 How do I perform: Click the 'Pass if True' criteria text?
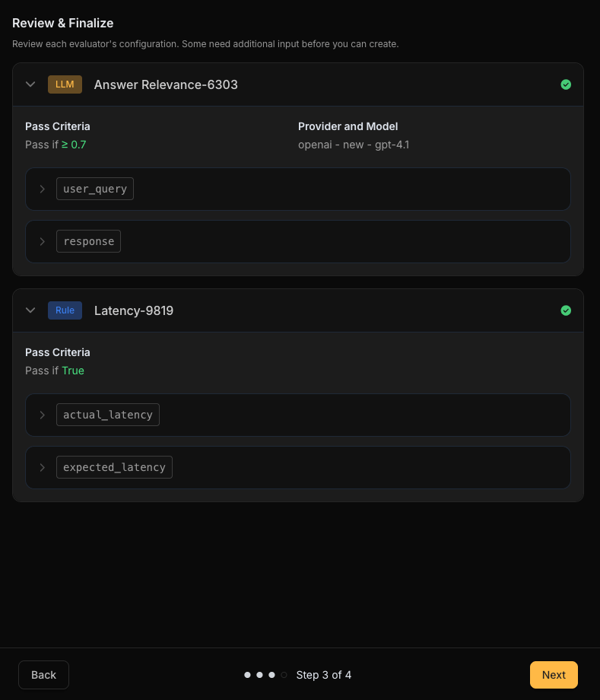click(55, 371)
